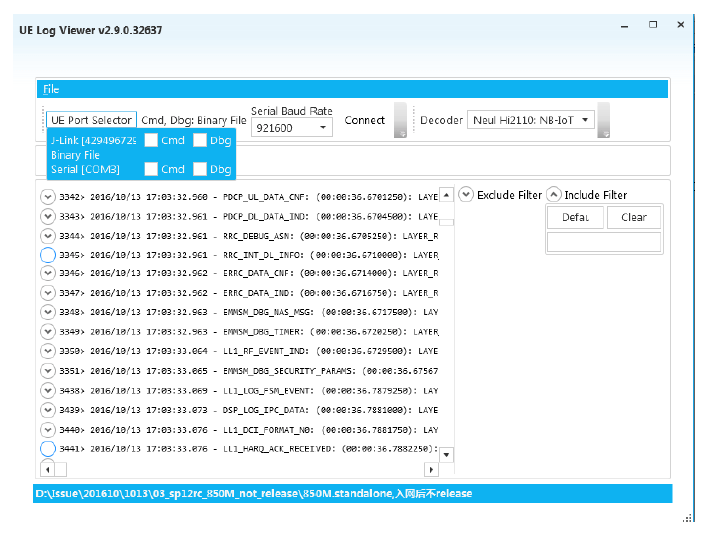Viewport: 707px width, 534px height.
Task: Minimize the UE Log Viewer window
Action: (624, 26)
